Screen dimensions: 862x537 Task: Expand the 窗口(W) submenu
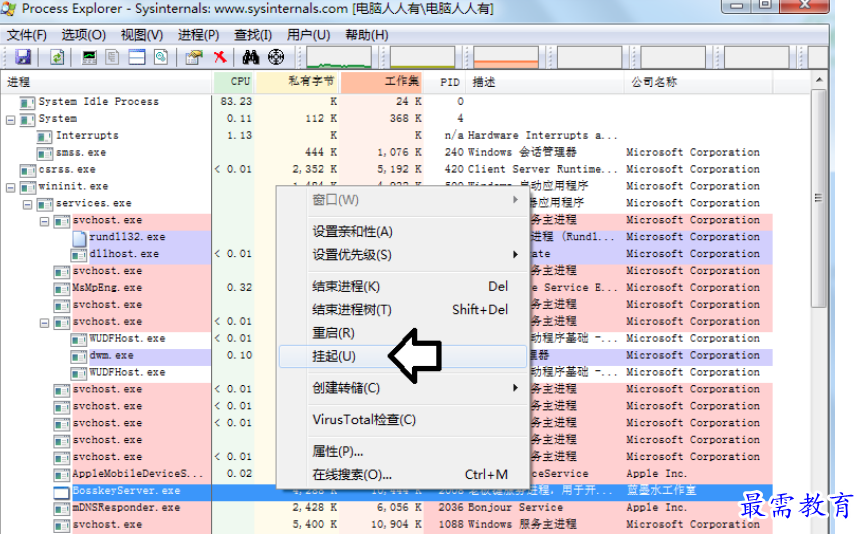(x=516, y=200)
